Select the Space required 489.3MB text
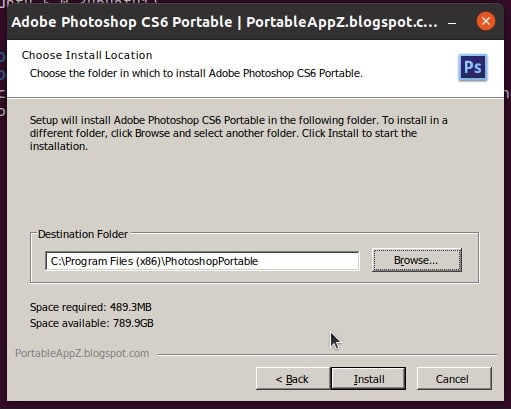 (91, 307)
